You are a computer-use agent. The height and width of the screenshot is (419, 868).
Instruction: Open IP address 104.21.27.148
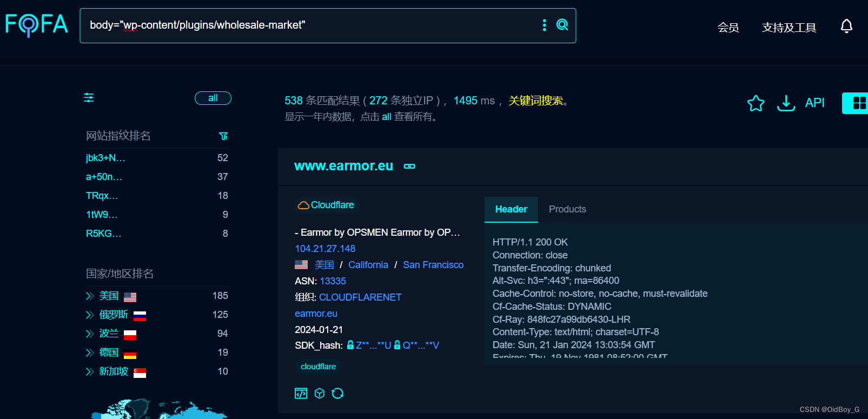pyautogui.click(x=325, y=249)
